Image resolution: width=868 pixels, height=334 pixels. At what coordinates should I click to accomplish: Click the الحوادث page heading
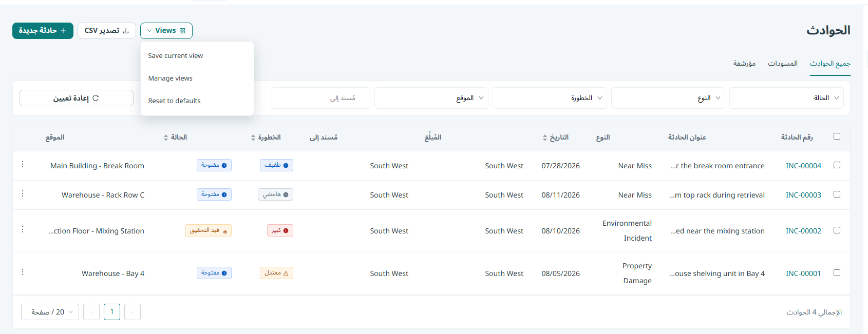point(828,31)
